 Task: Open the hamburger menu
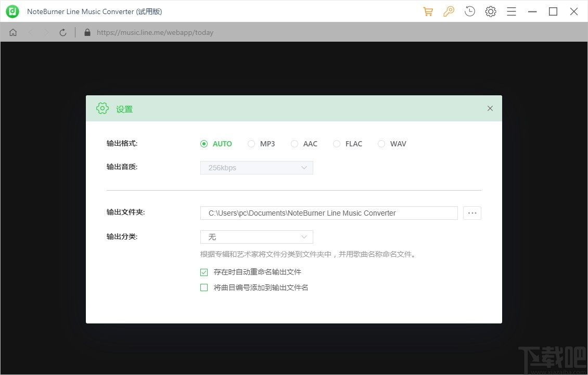pos(511,11)
